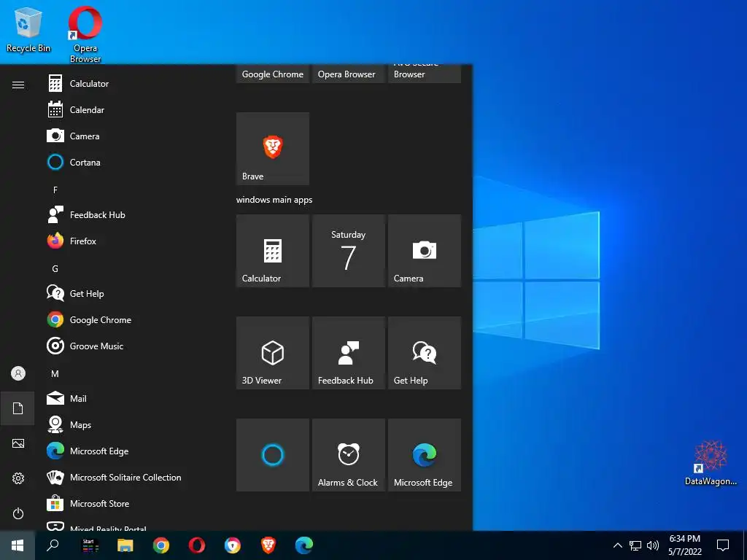This screenshot has width=747, height=560.
Task: Jump to letter G section header
Action: [55, 268]
